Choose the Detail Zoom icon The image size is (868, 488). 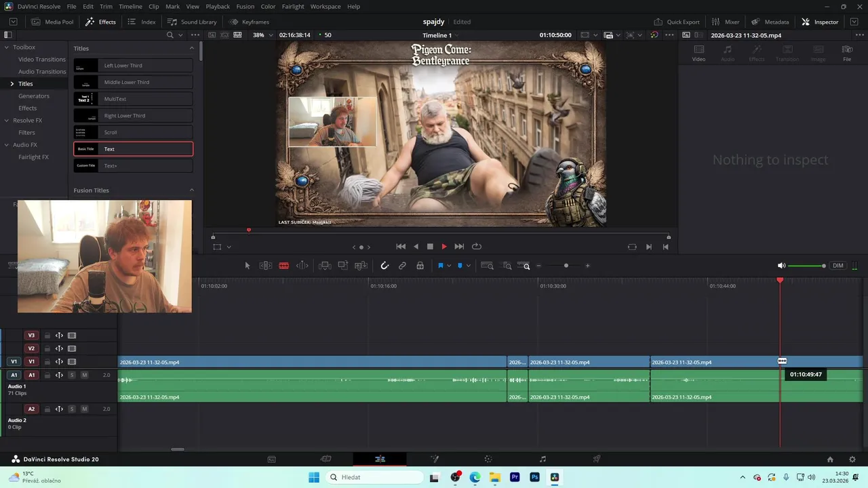(x=507, y=266)
